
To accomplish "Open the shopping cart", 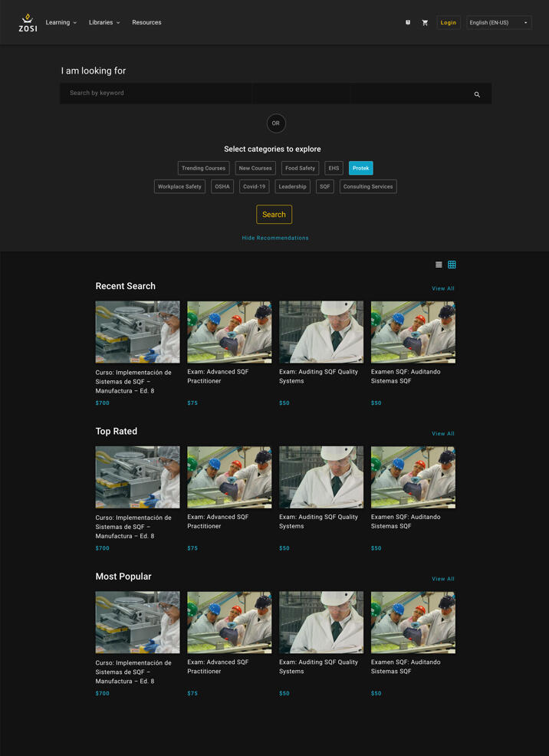I will pyautogui.click(x=425, y=23).
